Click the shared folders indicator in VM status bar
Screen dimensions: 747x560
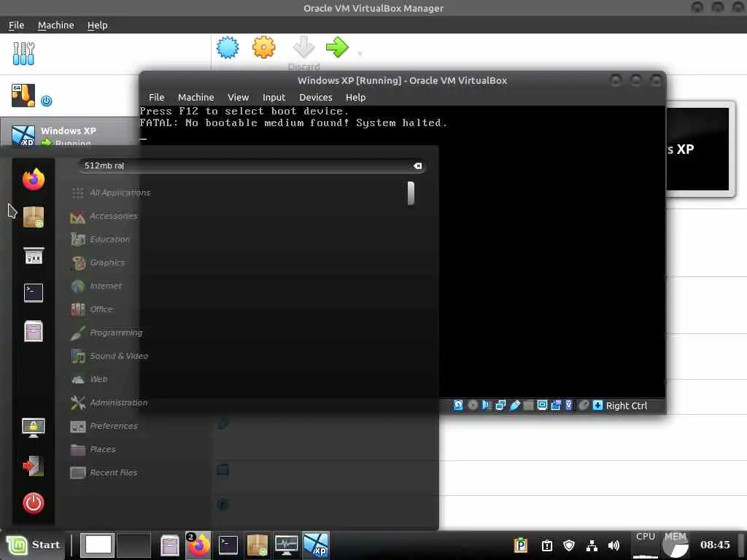(x=528, y=405)
